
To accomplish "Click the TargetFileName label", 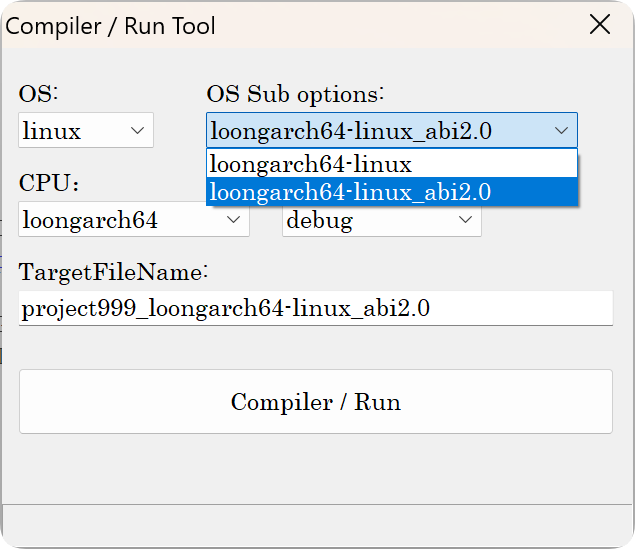I will click(x=112, y=272).
